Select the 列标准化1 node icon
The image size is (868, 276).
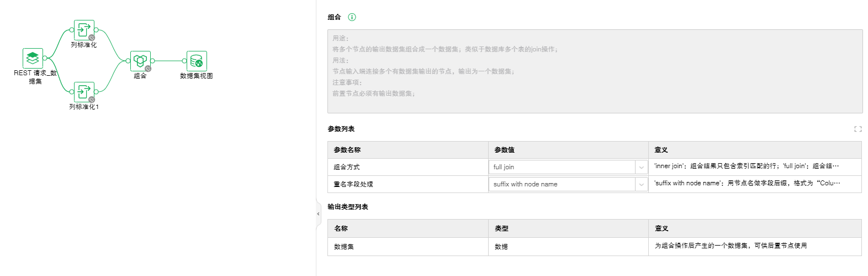point(84,92)
